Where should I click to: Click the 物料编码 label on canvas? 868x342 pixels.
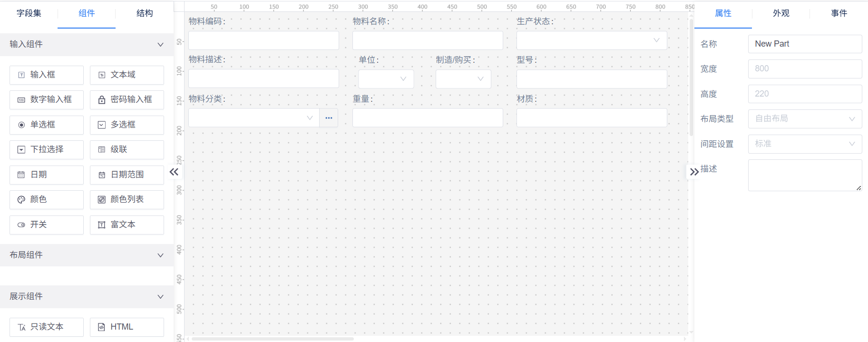[207, 21]
